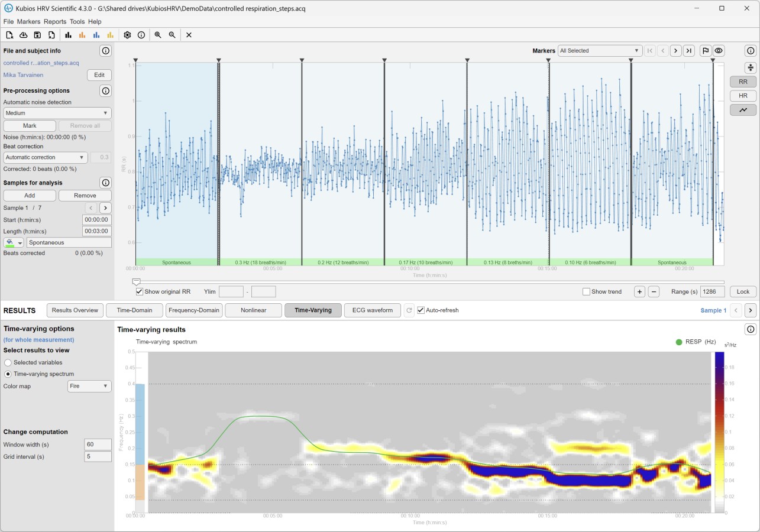
Task: Select the Selected variables radio button
Action: pyautogui.click(x=8, y=362)
